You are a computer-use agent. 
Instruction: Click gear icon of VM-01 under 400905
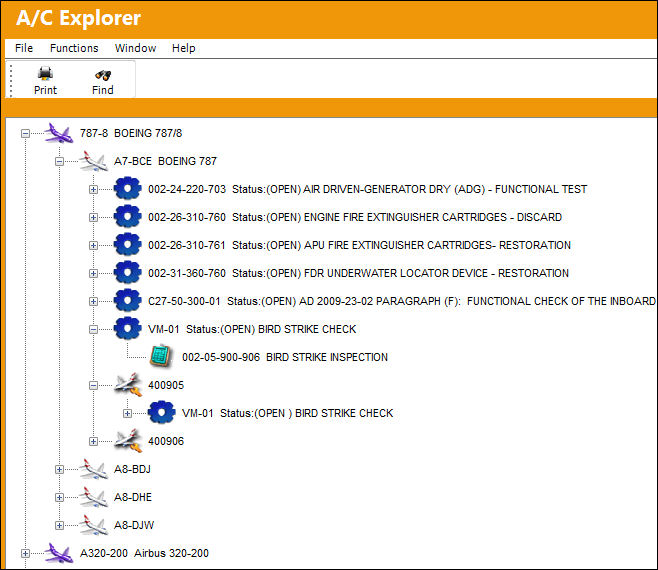pyautogui.click(x=162, y=413)
